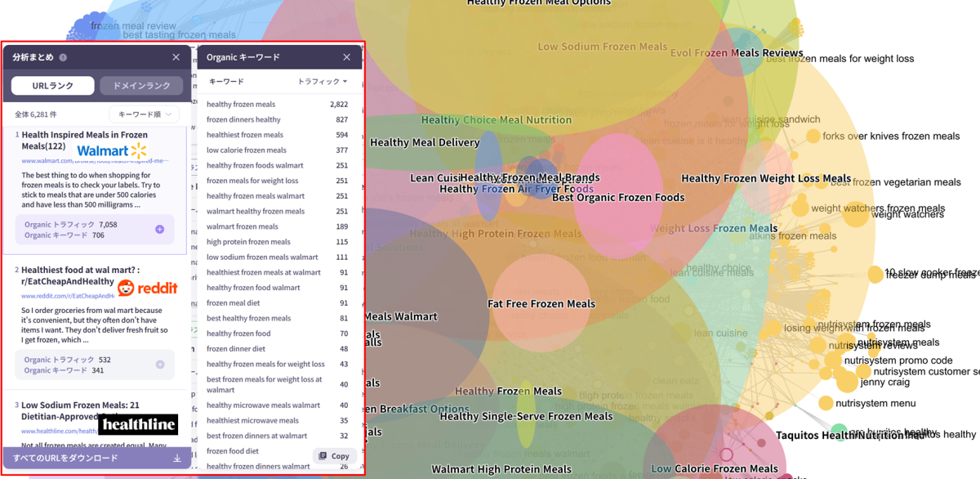Select keyword row 'frozen dinners healthy'
This screenshot has width=980, height=479.
pos(277,119)
